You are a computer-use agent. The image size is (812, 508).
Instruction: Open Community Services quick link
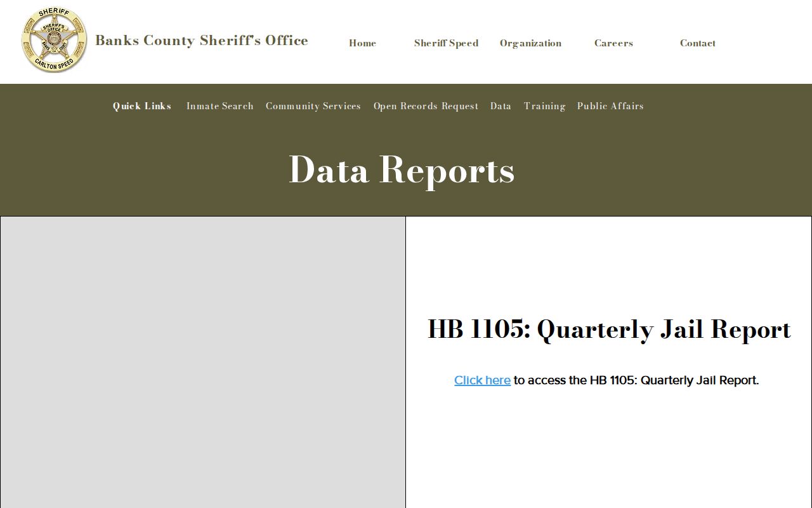(x=313, y=106)
